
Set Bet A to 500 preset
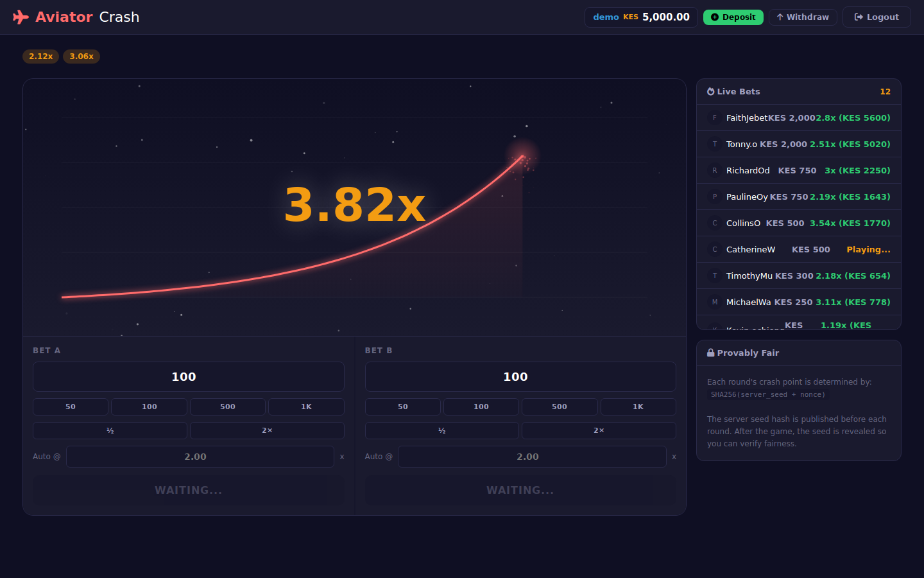228,407
